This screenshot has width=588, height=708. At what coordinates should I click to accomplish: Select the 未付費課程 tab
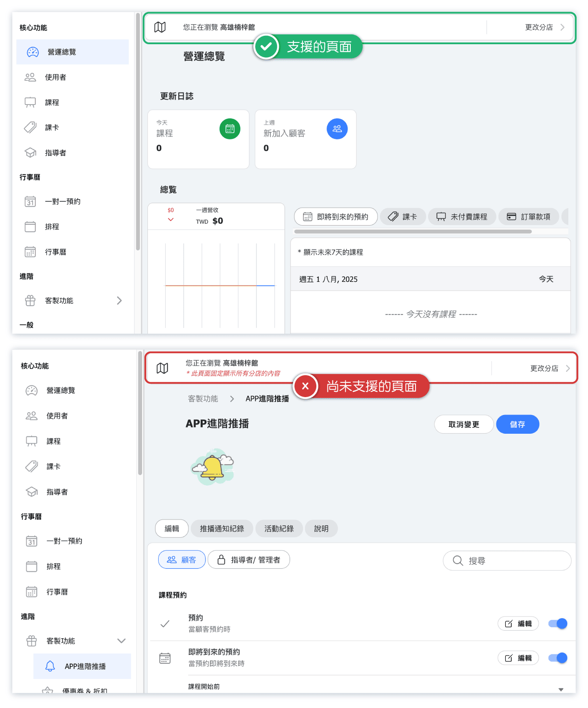point(462,217)
